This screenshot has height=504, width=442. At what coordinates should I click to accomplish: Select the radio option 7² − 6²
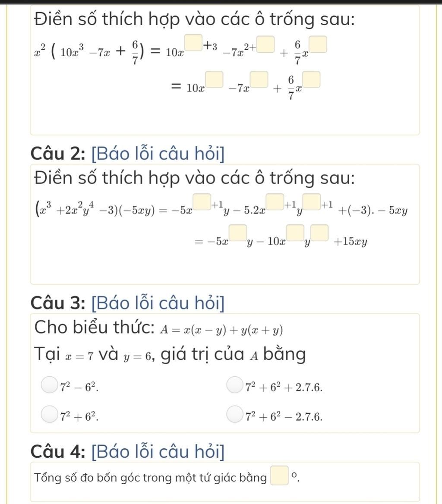(49, 383)
